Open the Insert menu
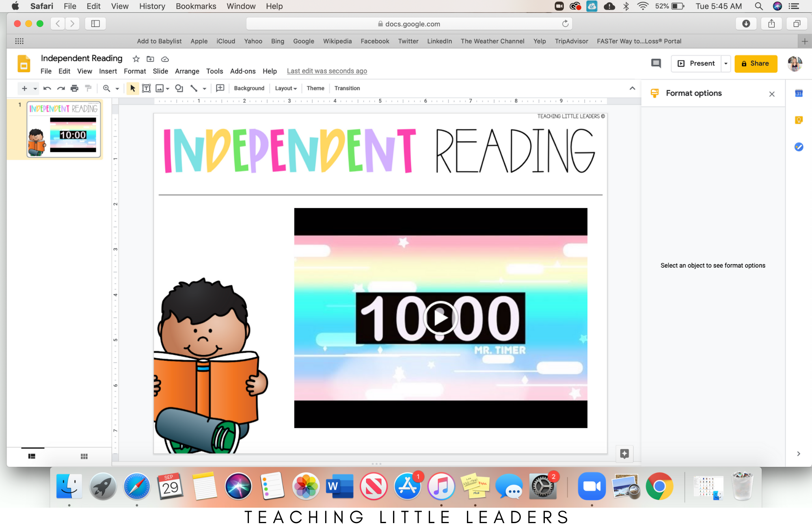Viewport: 812px width, 528px height. (x=108, y=71)
